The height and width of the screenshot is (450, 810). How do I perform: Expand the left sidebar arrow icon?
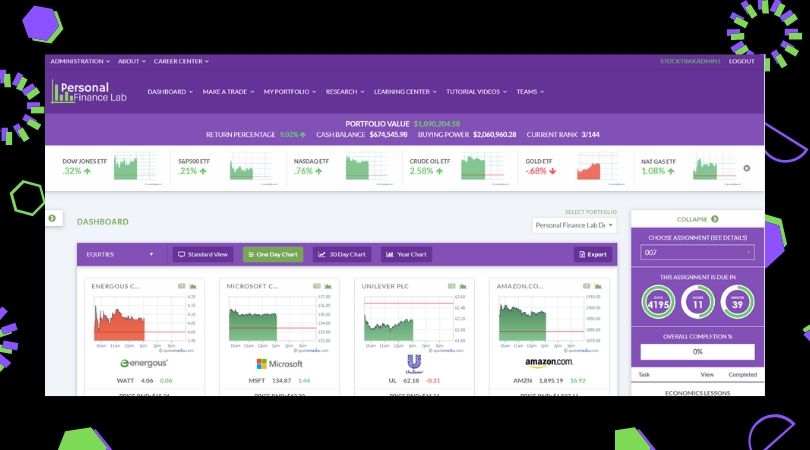(52, 218)
